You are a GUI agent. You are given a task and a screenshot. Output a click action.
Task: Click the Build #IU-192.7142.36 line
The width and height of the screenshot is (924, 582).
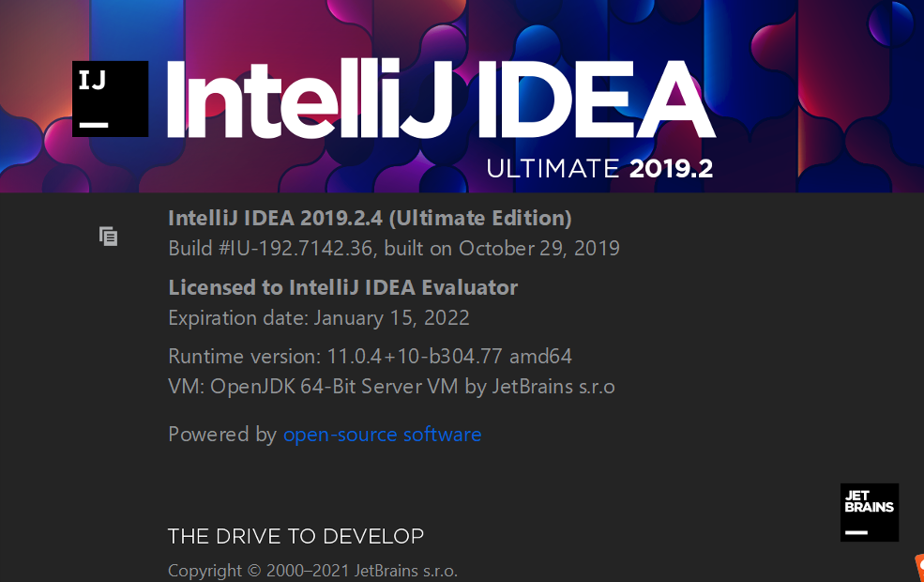394,248
